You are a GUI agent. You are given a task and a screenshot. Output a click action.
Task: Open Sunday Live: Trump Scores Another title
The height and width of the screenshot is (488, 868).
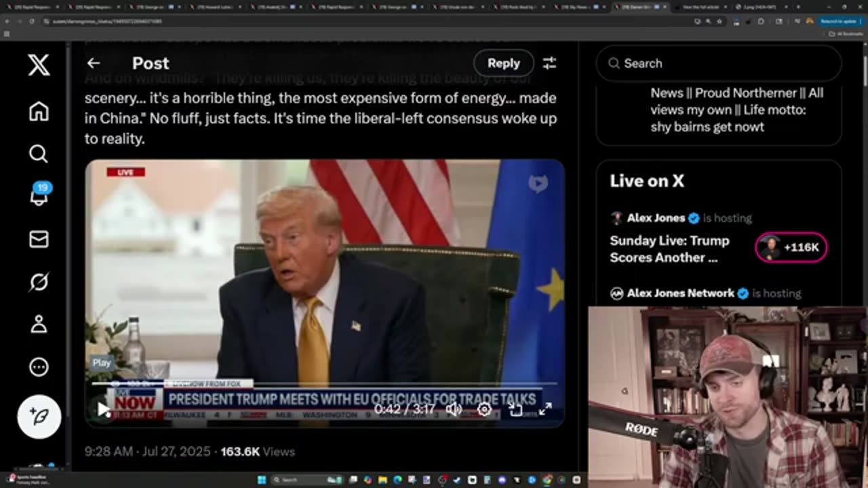(x=670, y=249)
